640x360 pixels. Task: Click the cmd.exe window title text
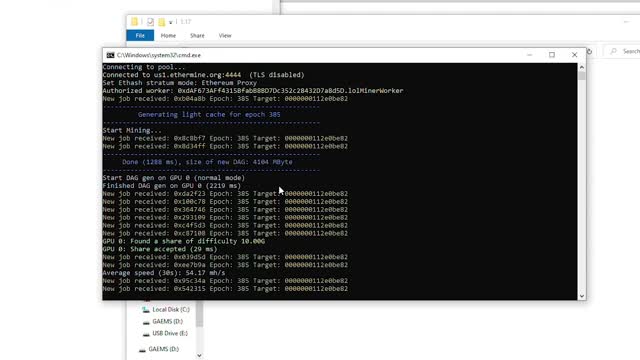158,55
